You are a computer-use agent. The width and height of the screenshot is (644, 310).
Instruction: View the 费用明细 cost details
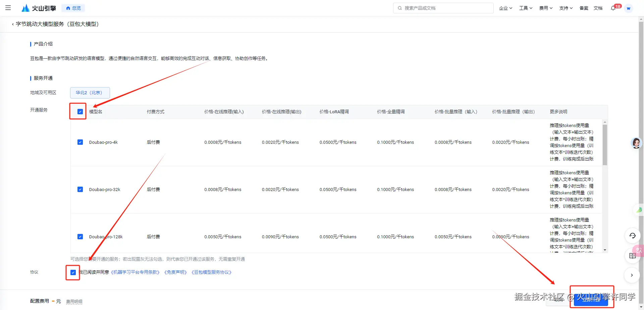74,302
